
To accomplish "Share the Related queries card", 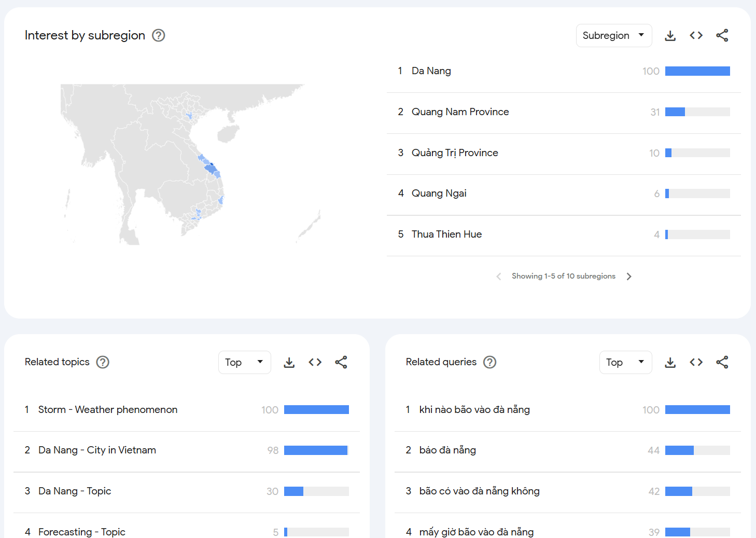I will click(x=722, y=363).
